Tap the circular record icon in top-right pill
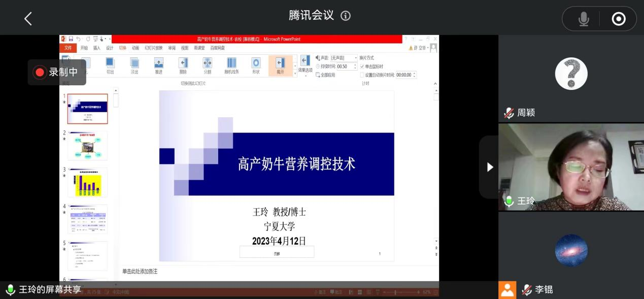 coord(619,19)
